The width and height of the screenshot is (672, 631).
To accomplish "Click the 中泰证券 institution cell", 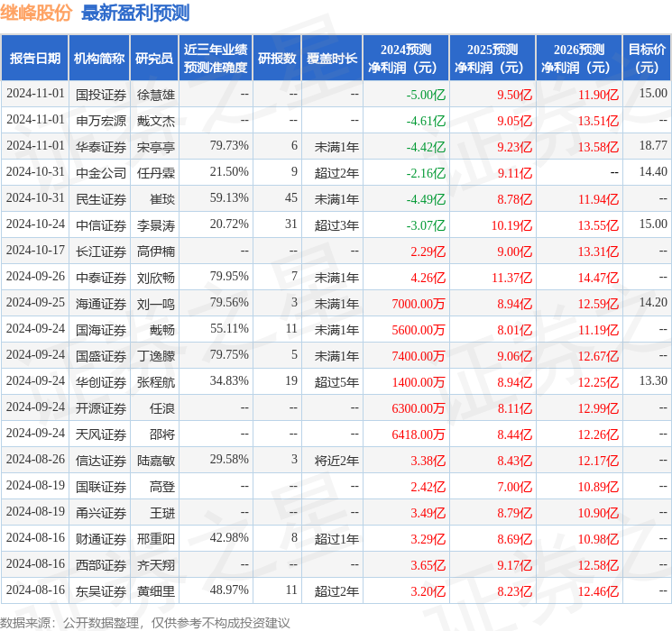I will click(101, 278).
